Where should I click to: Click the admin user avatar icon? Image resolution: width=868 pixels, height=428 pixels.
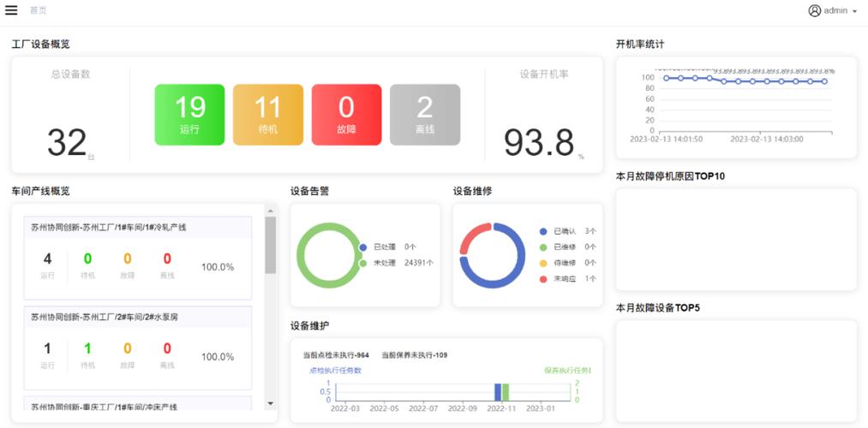coord(814,10)
